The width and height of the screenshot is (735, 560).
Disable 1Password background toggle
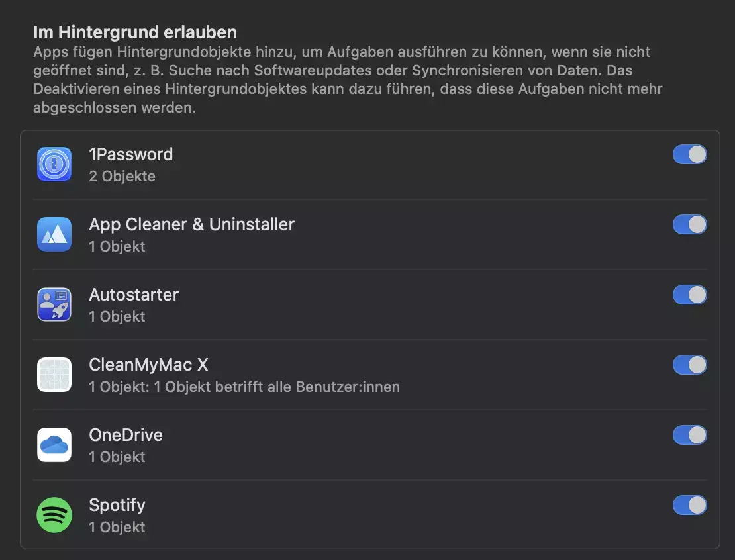pos(689,154)
